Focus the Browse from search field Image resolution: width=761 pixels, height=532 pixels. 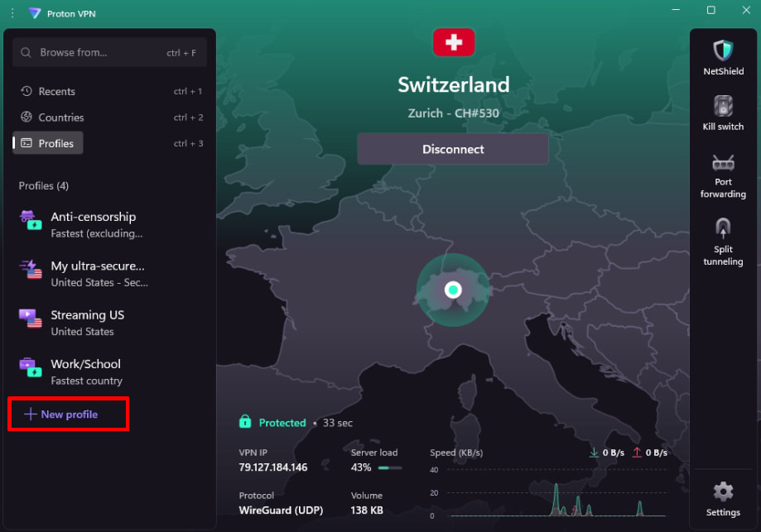click(109, 52)
